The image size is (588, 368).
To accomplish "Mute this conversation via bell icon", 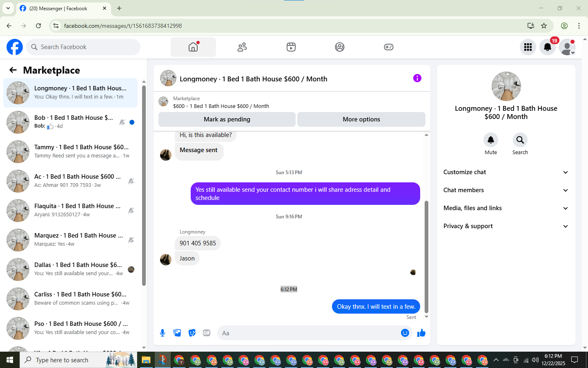I will pyautogui.click(x=491, y=140).
